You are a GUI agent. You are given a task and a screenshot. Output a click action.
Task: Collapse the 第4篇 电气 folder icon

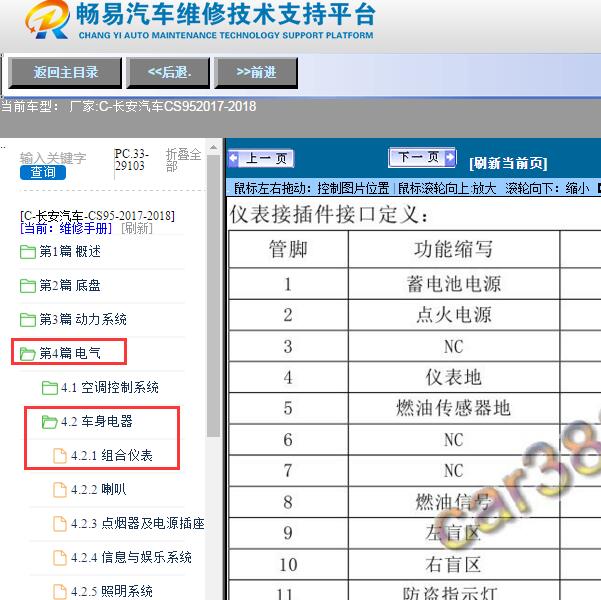click(x=28, y=353)
